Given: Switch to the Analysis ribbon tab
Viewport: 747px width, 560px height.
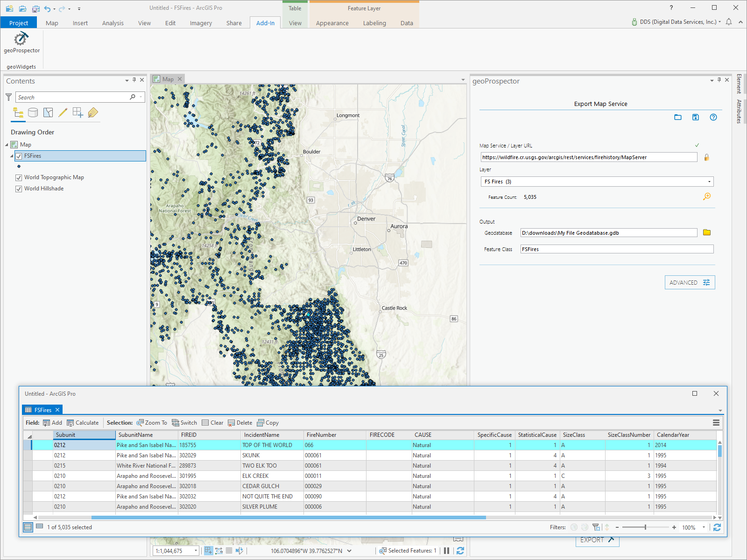Looking at the screenshot, I should [x=113, y=23].
